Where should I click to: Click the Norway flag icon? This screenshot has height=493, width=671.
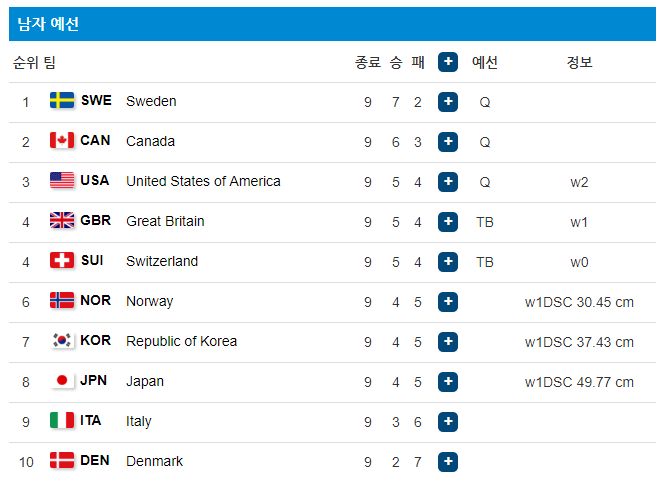pos(62,301)
